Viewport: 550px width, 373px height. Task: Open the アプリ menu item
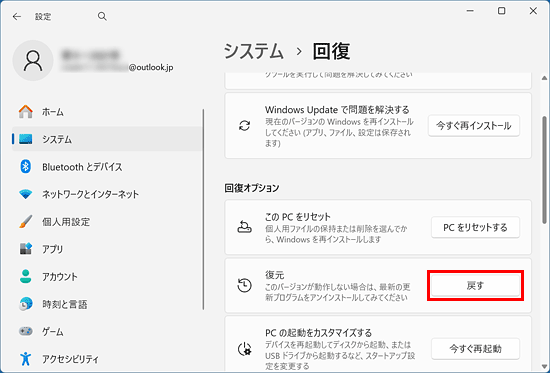tap(107, 249)
